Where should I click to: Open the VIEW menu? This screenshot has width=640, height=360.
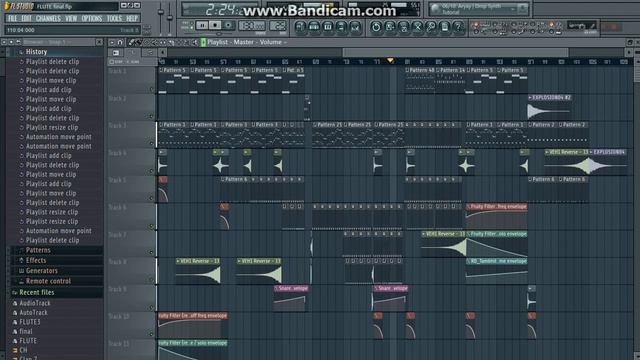(71, 18)
